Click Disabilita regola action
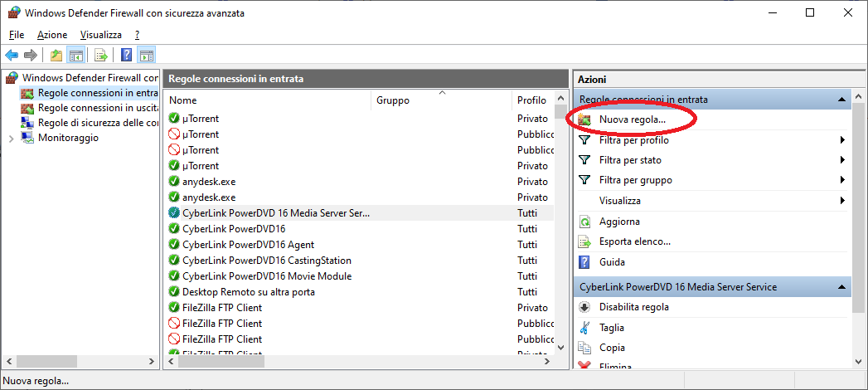 [634, 307]
